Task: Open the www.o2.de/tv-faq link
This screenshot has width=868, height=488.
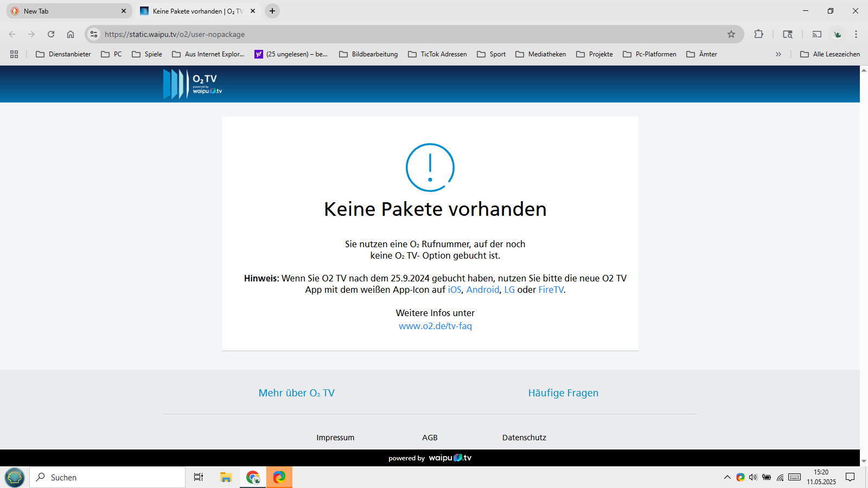Action: pos(435,326)
